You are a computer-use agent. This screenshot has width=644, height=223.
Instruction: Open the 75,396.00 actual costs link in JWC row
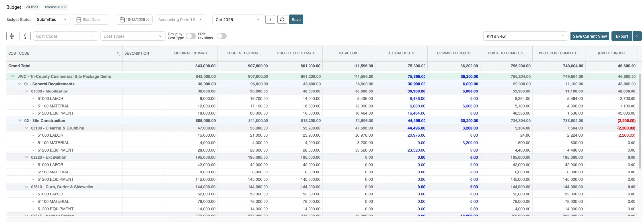pyautogui.click(x=417, y=76)
